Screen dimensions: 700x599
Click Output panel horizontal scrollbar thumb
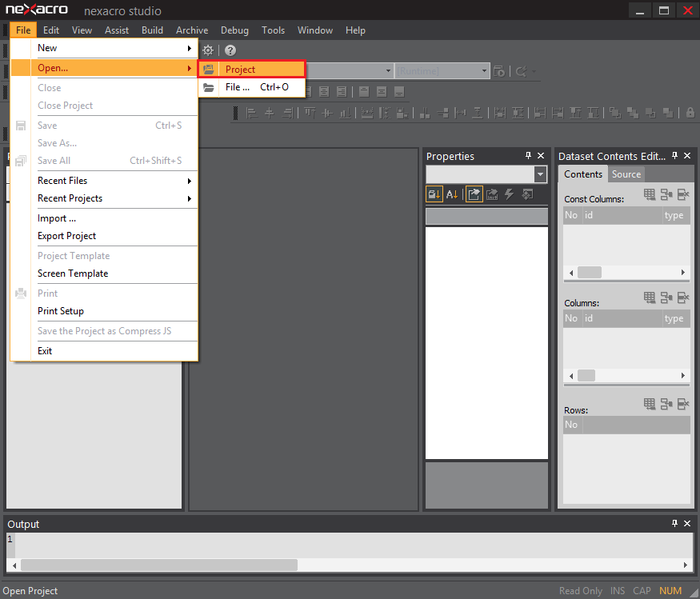(x=159, y=565)
